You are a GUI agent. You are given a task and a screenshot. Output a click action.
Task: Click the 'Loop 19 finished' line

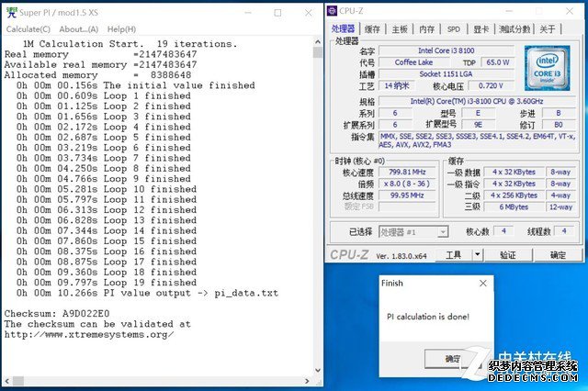point(107,282)
